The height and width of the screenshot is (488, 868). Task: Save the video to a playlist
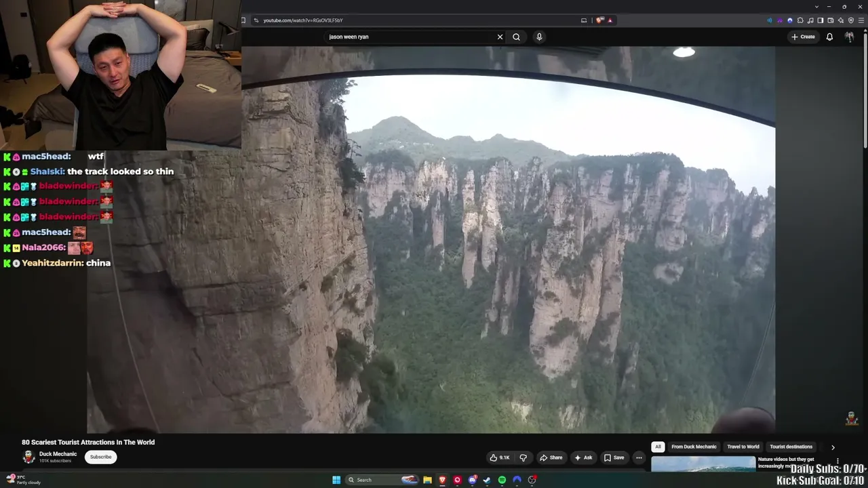coord(614,457)
